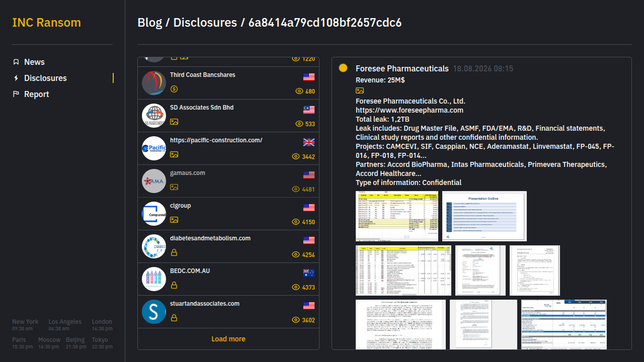Click the yellow status dot beside Foresee Pharmaceuticals

point(343,68)
